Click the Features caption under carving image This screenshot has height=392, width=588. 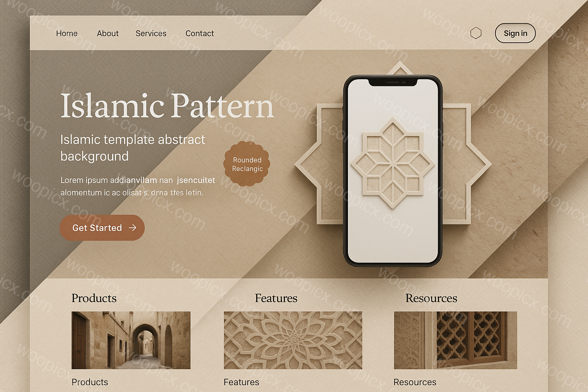coord(241,382)
